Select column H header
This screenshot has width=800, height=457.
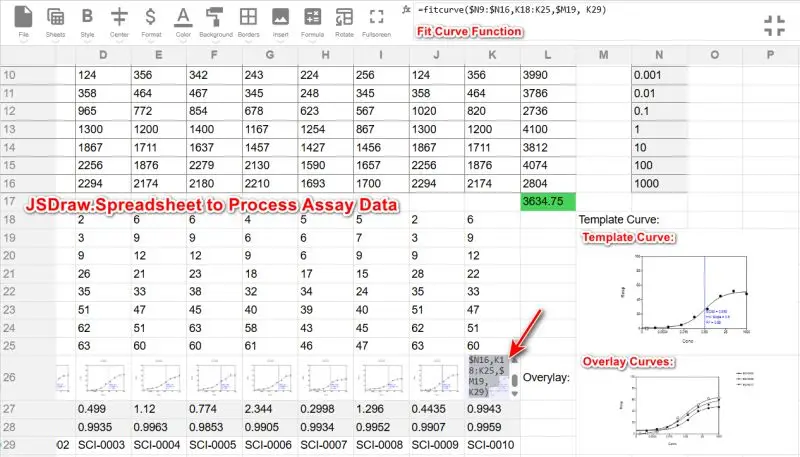(x=326, y=55)
